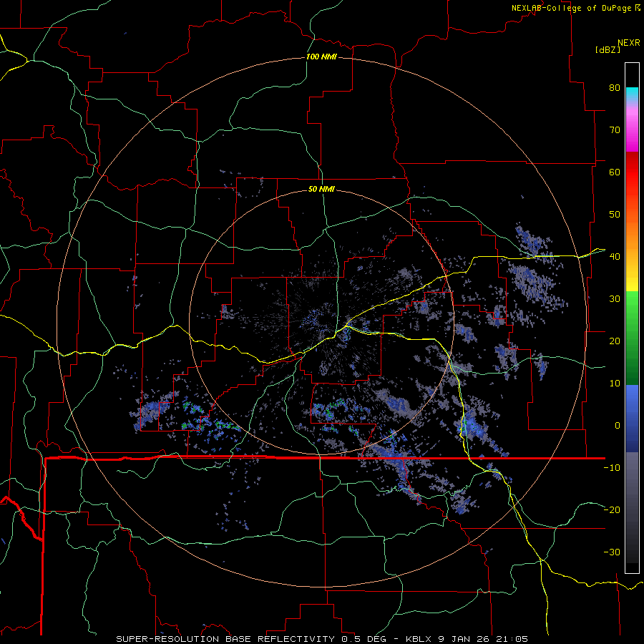The height and width of the screenshot is (644, 644).
Task: Click the 0 dBZ scale value
Action: 618,426
